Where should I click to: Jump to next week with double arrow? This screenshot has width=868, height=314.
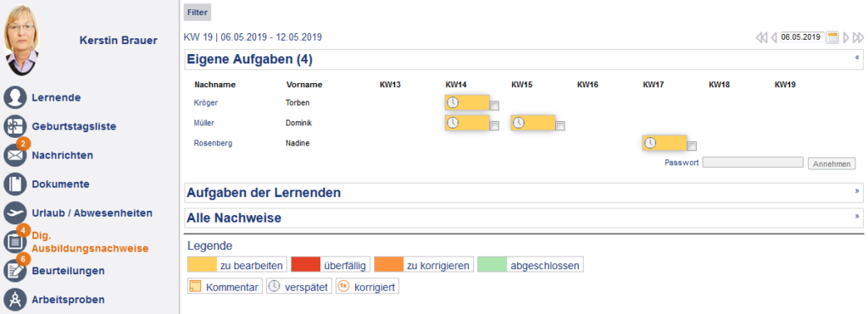859,37
